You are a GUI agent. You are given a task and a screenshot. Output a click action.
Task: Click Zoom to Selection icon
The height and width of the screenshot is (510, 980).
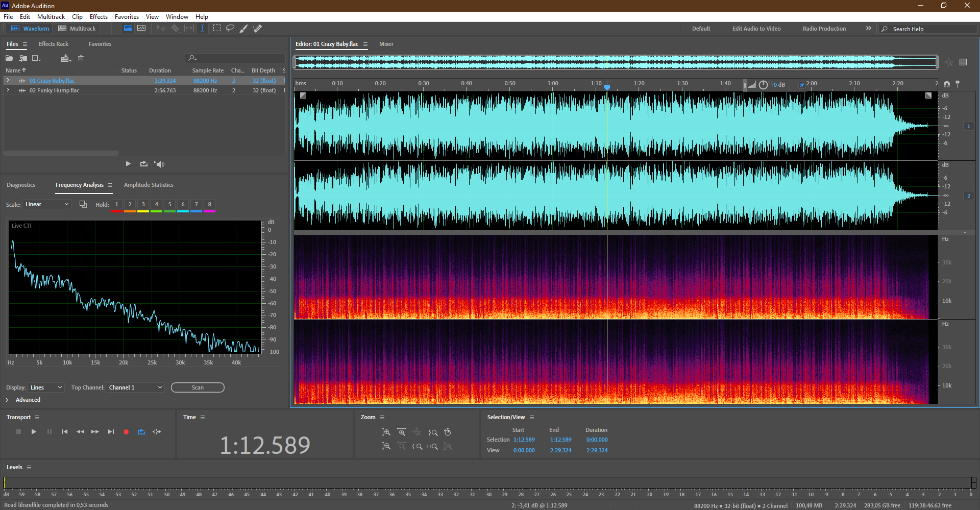pyautogui.click(x=432, y=446)
